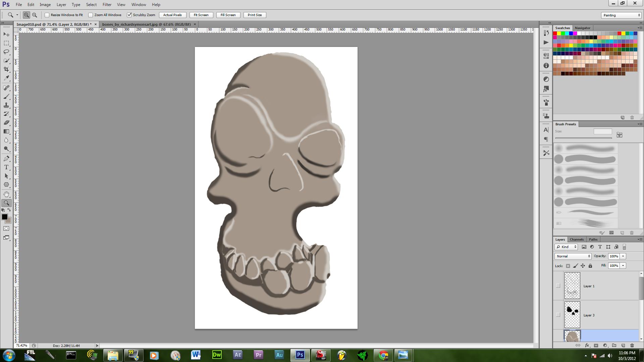This screenshot has width=644, height=362.
Task: Toggle Quick Mask mode
Action: coord(6,229)
